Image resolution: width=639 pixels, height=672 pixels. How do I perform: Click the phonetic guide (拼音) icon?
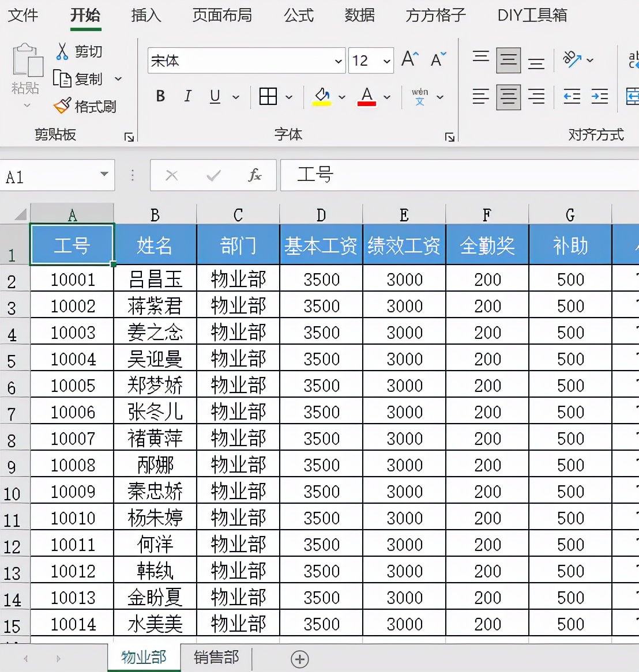point(420,96)
